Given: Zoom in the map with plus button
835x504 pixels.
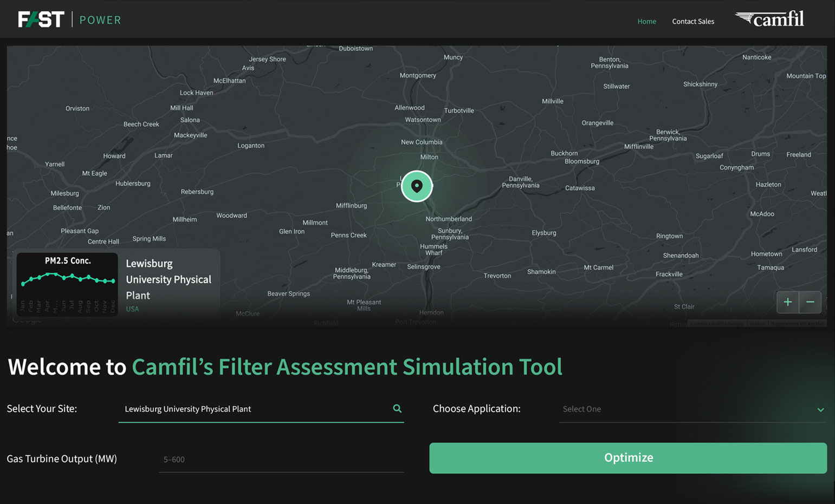Looking at the screenshot, I should click(787, 302).
